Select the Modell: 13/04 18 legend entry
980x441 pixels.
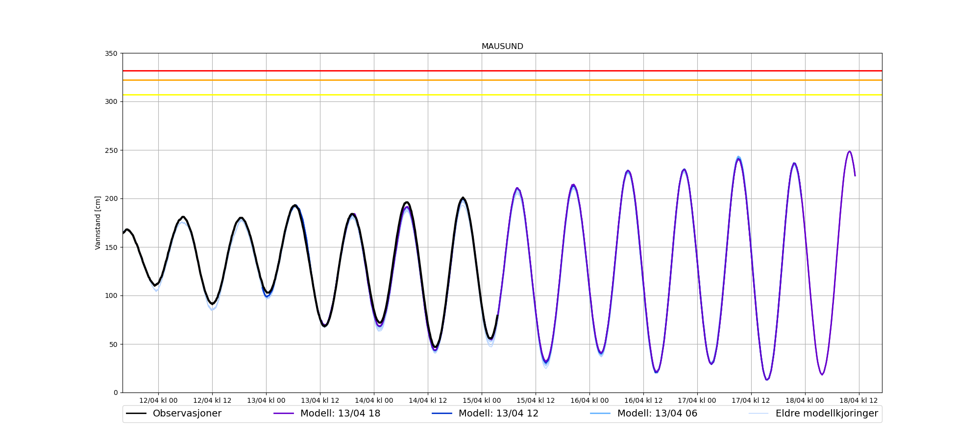(x=340, y=414)
